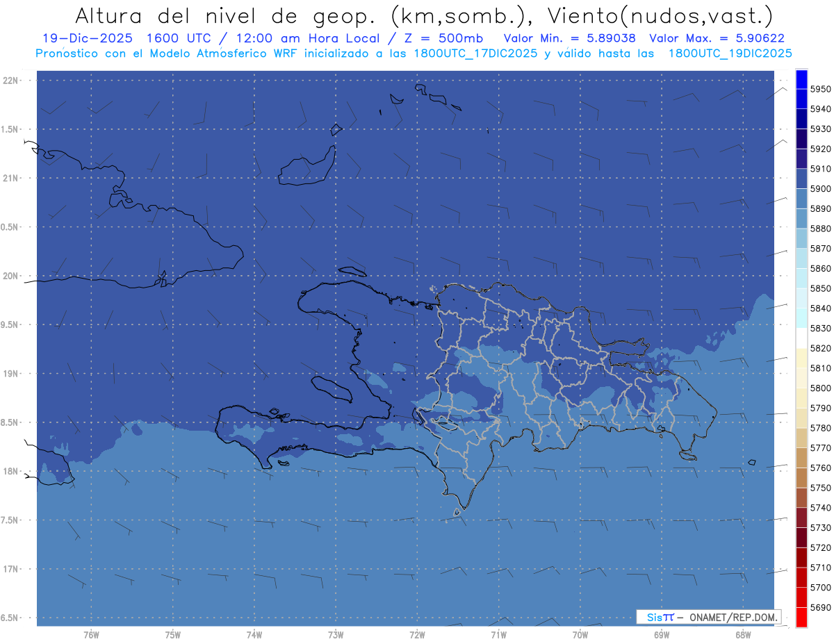Pick the bright blue swatch above 5950

[801, 79]
